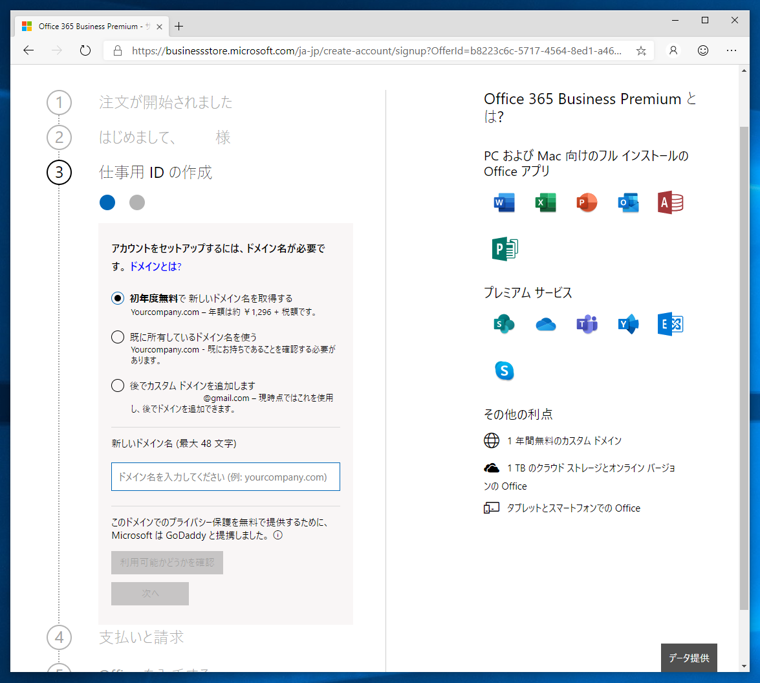
Task: Click the 利用可能かどうかを確認 button
Action: coord(167,562)
